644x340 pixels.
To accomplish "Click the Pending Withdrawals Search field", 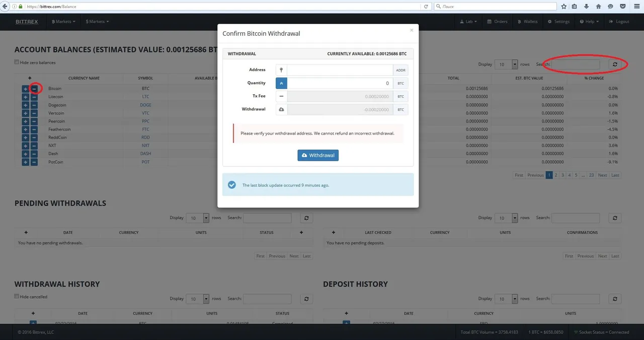I will (x=267, y=218).
